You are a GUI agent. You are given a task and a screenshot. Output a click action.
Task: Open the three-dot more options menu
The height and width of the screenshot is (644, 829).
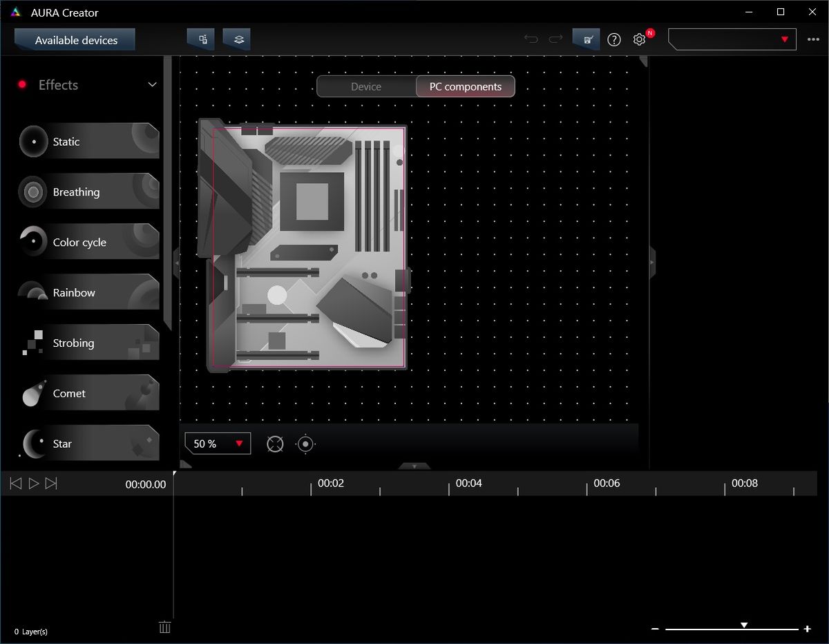(812, 39)
